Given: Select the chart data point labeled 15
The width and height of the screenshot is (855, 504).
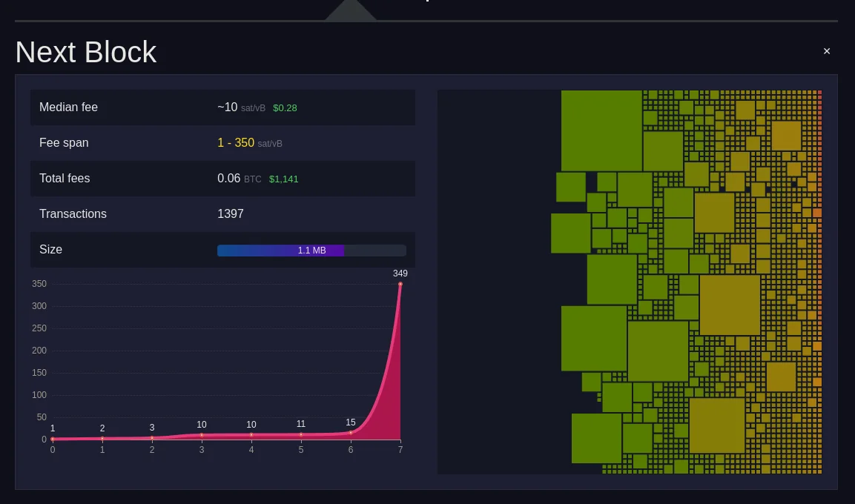Looking at the screenshot, I should point(351,433).
